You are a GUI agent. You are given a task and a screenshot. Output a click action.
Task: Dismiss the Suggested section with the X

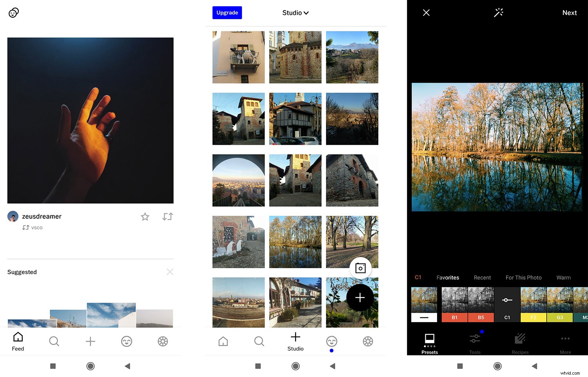[x=170, y=271]
